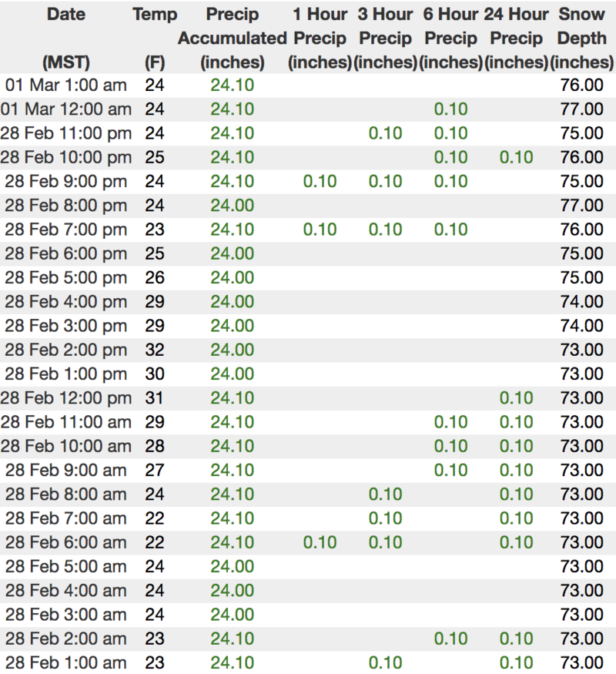Screen dimensions: 616x674
Task: Click temperature at 28 Feb 5:00 pm
Action: point(154,277)
